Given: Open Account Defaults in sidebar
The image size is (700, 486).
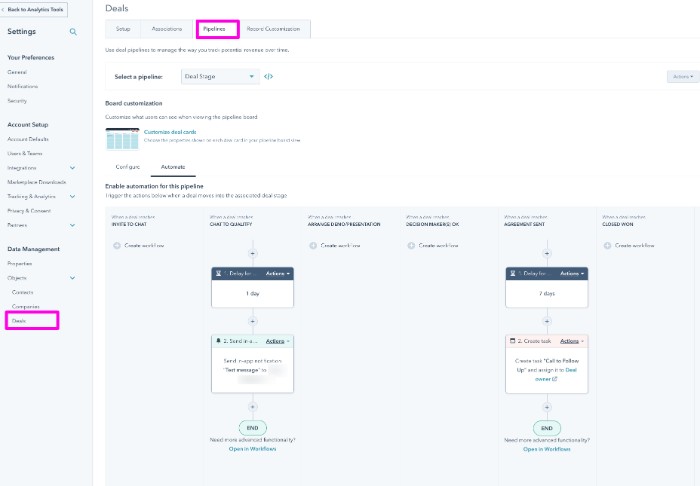Looking at the screenshot, I should tap(28, 139).
